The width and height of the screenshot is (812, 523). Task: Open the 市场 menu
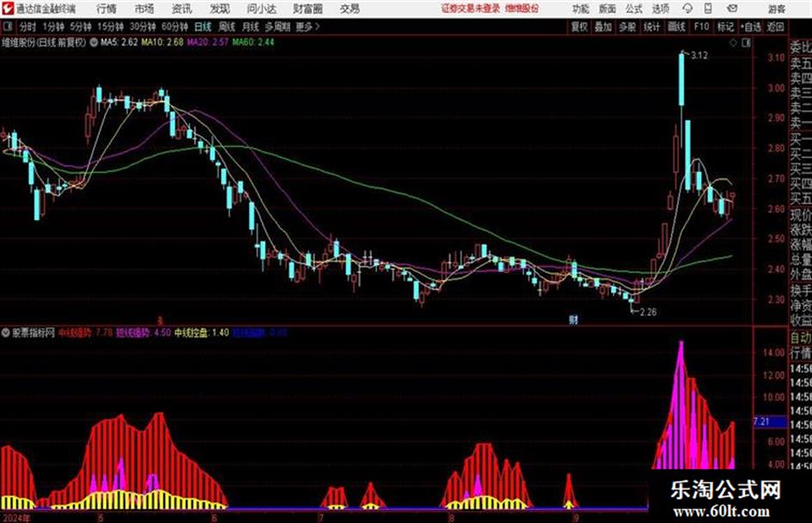point(144,9)
